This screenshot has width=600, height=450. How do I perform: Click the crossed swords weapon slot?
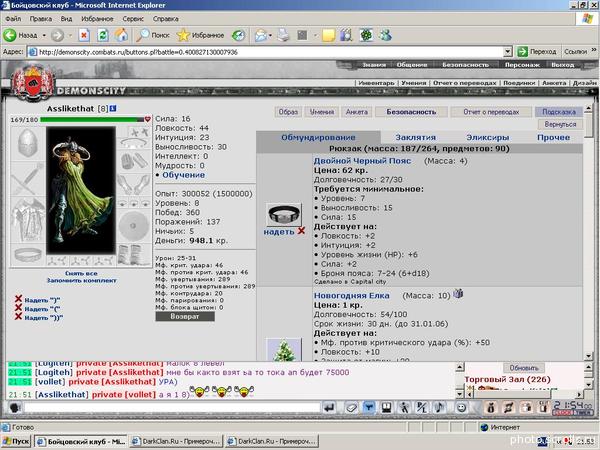pyautogui.click(x=28, y=179)
